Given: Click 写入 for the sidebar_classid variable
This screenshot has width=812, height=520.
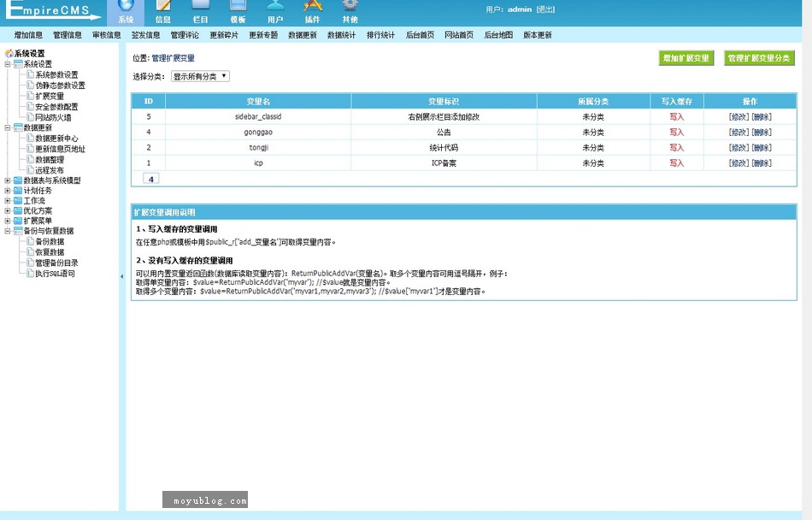Looking at the screenshot, I should coord(676,116).
